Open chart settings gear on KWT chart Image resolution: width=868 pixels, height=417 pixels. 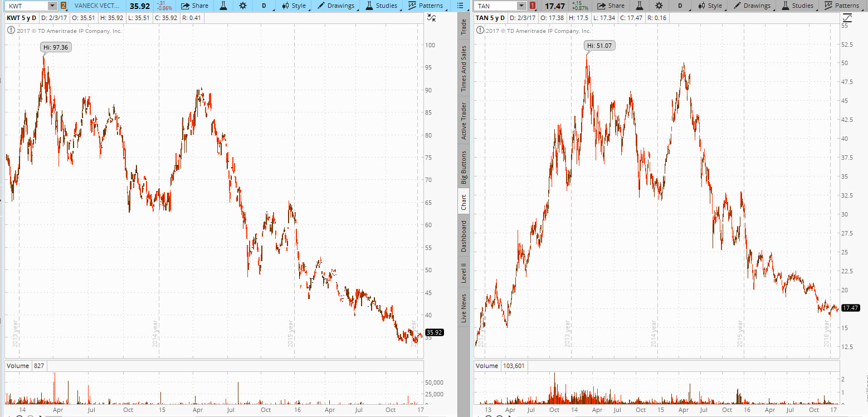tap(242, 6)
